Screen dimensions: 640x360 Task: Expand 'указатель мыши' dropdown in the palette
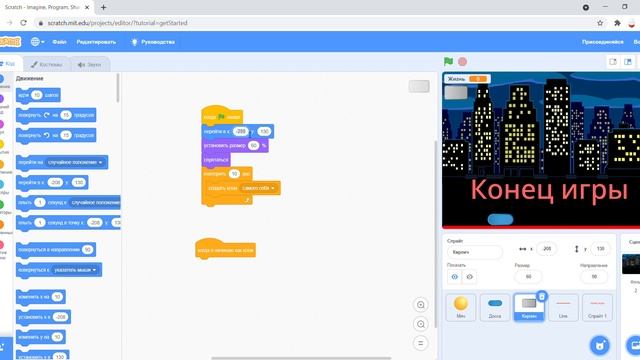coord(94,270)
